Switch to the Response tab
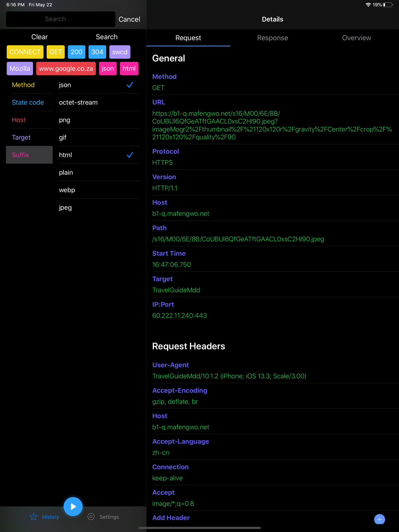Image resolution: width=399 pixels, height=532 pixels. (x=273, y=38)
